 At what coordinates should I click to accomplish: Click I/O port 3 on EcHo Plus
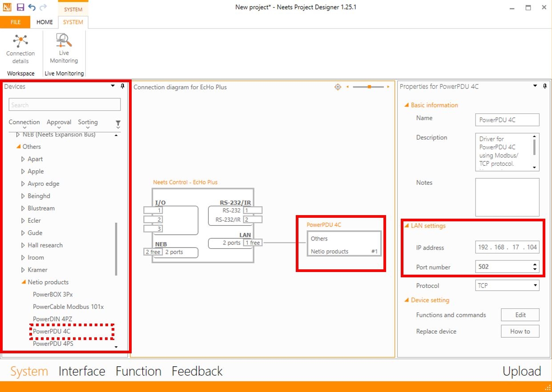tap(153, 229)
